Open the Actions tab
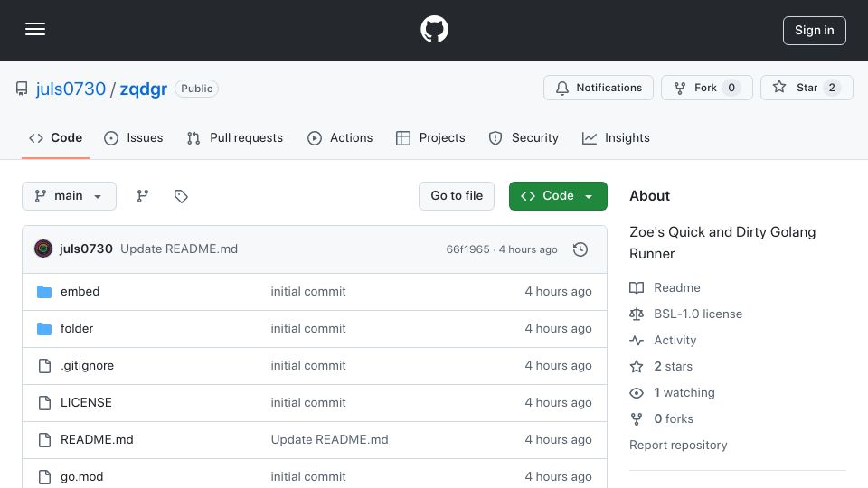Screen dimensions: 868x488 click(340, 137)
